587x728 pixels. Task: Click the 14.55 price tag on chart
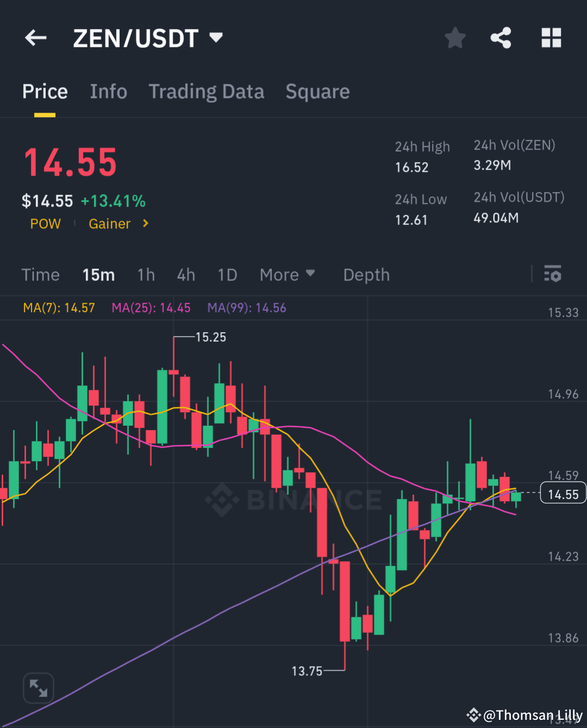tap(563, 493)
